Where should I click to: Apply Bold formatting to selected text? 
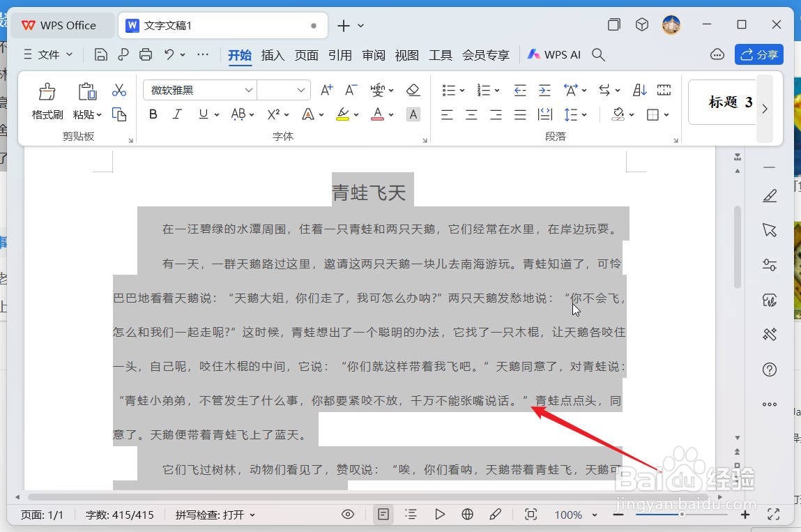(153, 114)
